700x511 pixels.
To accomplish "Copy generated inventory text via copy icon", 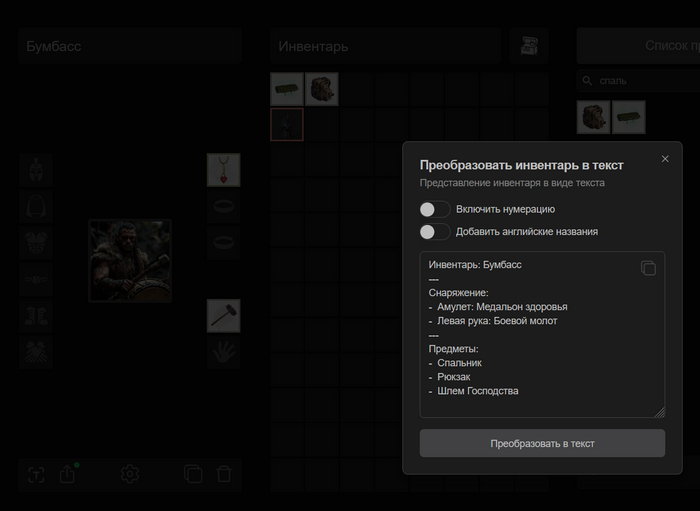I will [648, 268].
